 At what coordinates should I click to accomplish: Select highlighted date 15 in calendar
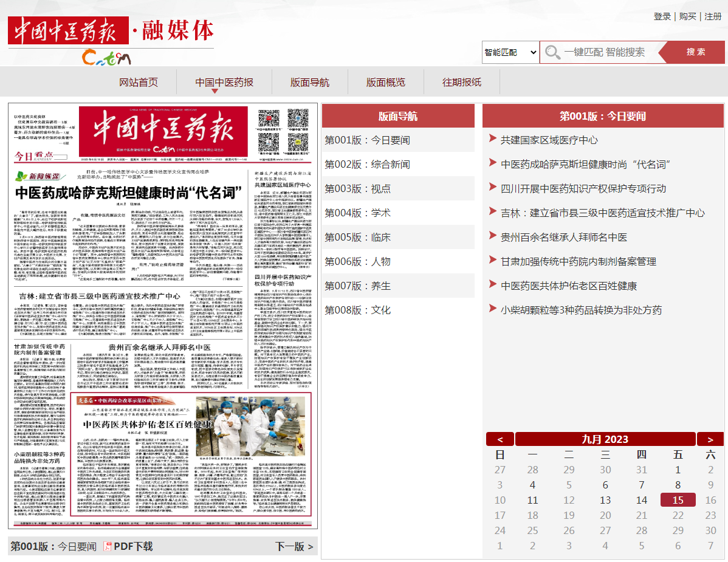[x=678, y=500]
